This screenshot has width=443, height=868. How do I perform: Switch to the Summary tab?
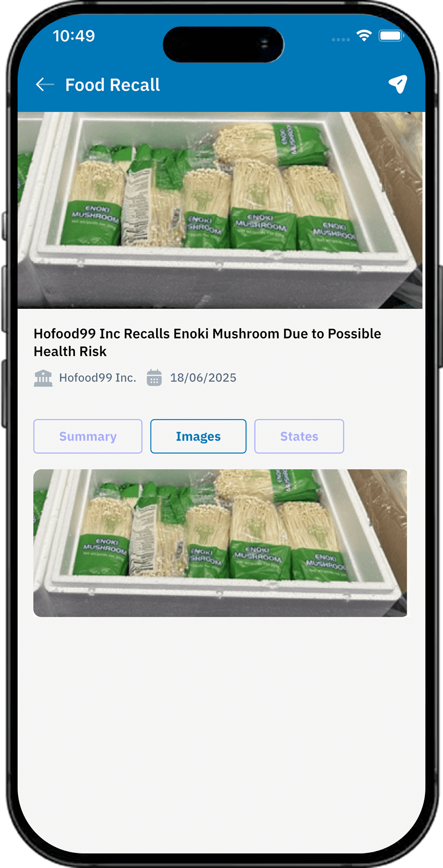[x=88, y=436]
